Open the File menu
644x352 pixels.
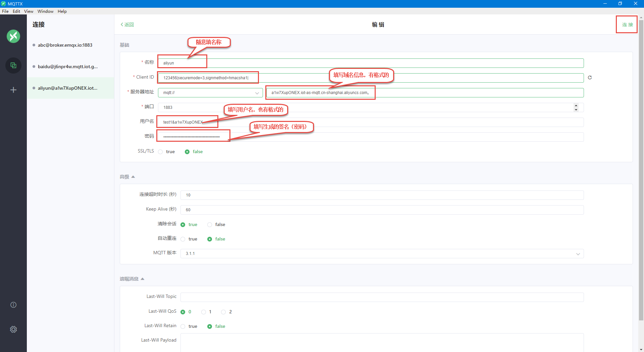pos(5,11)
